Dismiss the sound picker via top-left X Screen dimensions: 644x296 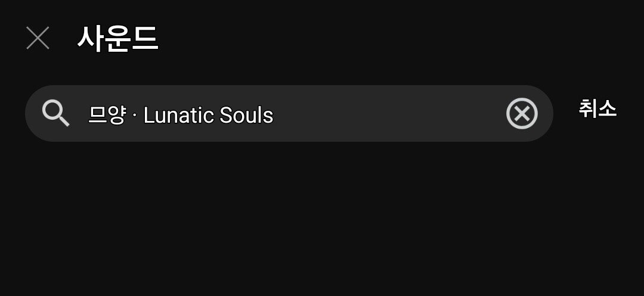click(38, 39)
